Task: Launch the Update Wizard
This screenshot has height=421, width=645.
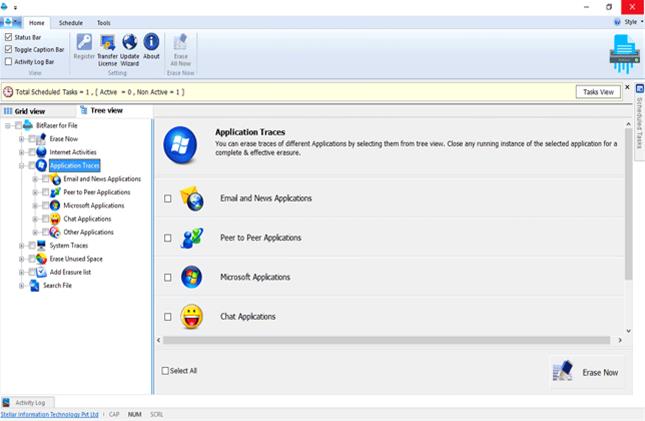Action: click(130, 42)
